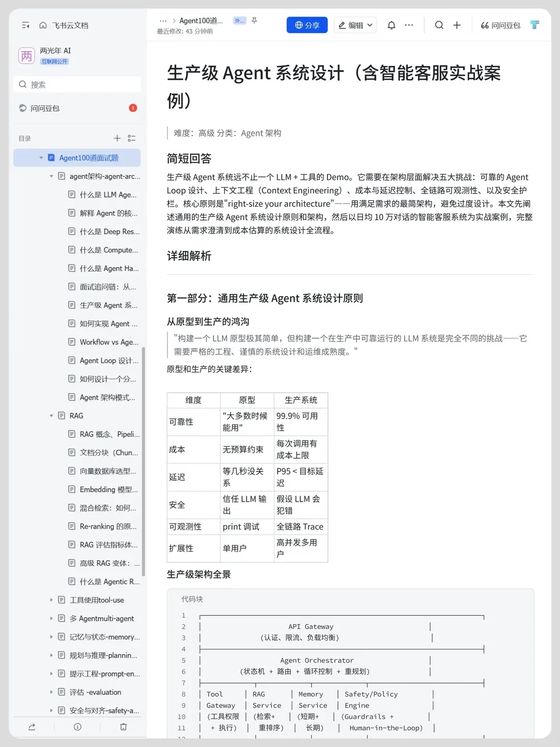Click the info icon at sidebar bottom
This screenshot has height=747, width=560.
[77, 727]
